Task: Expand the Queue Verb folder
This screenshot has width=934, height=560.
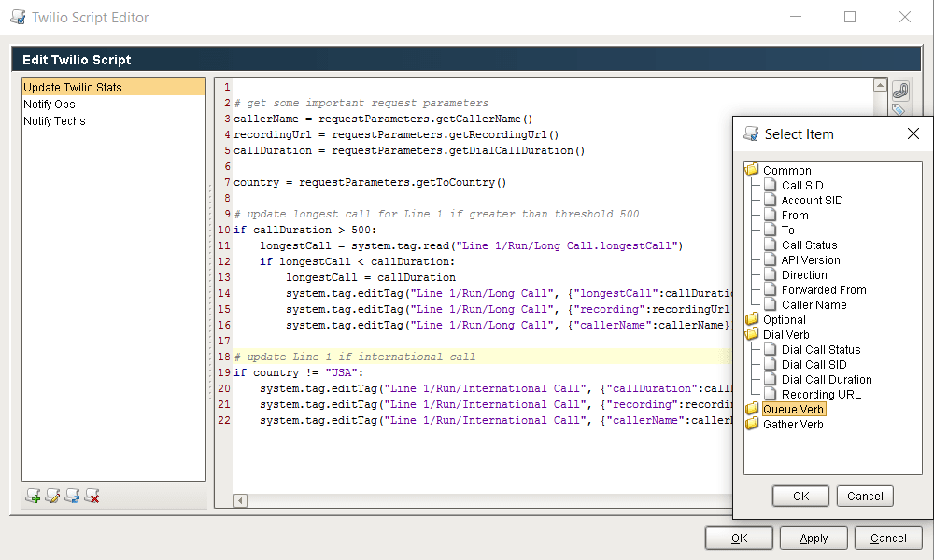Action: 752,409
